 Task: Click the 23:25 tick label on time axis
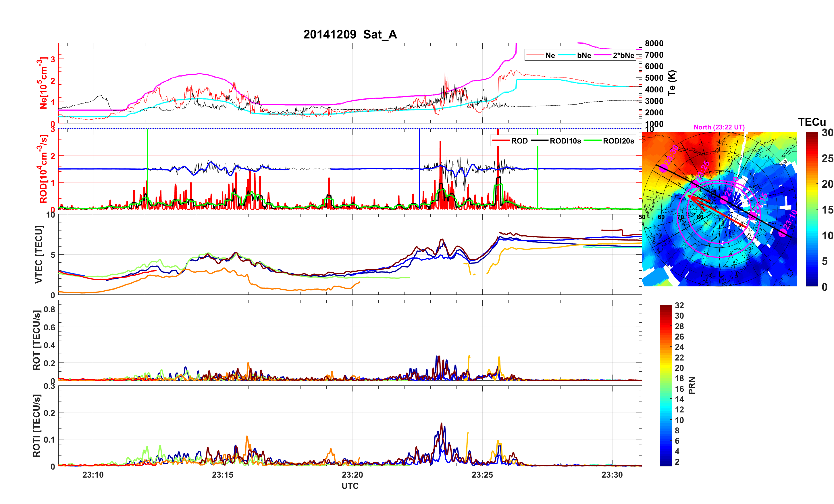pyautogui.click(x=482, y=475)
